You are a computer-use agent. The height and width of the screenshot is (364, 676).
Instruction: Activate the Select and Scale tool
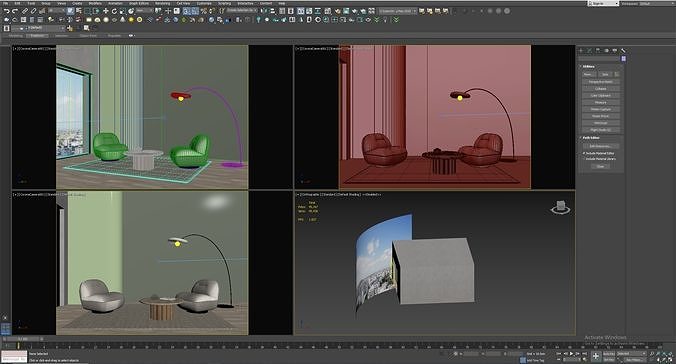click(123, 11)
